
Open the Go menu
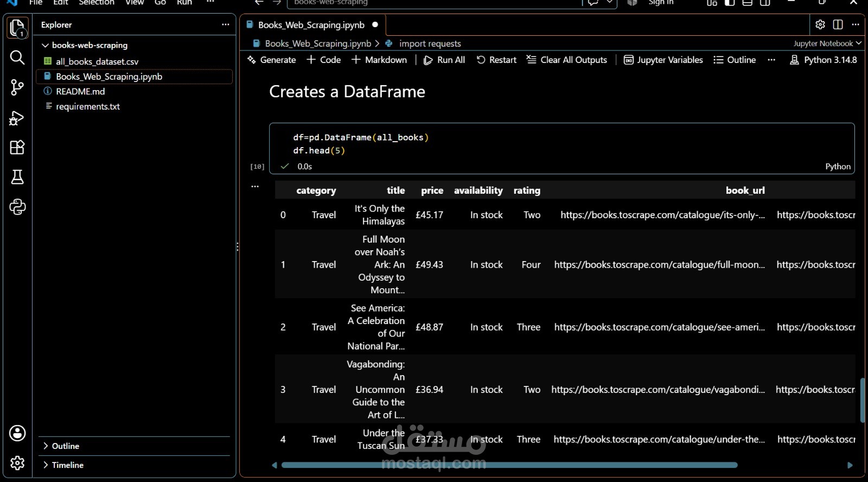click(x=160, y=2)
